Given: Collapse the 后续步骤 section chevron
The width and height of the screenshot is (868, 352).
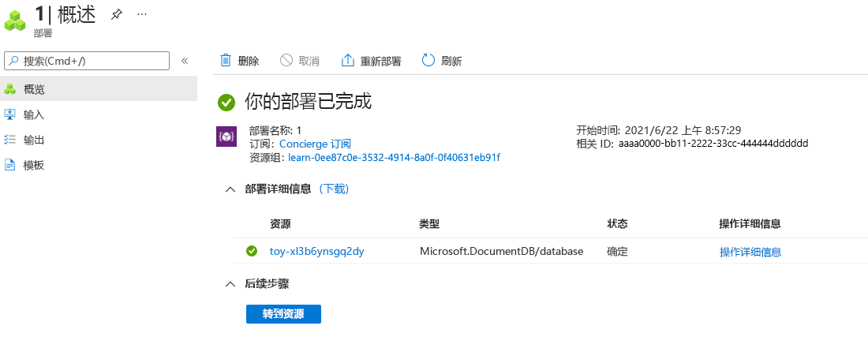Looking at the screenshot, I should pyautogui.click(x=230, y=284).
